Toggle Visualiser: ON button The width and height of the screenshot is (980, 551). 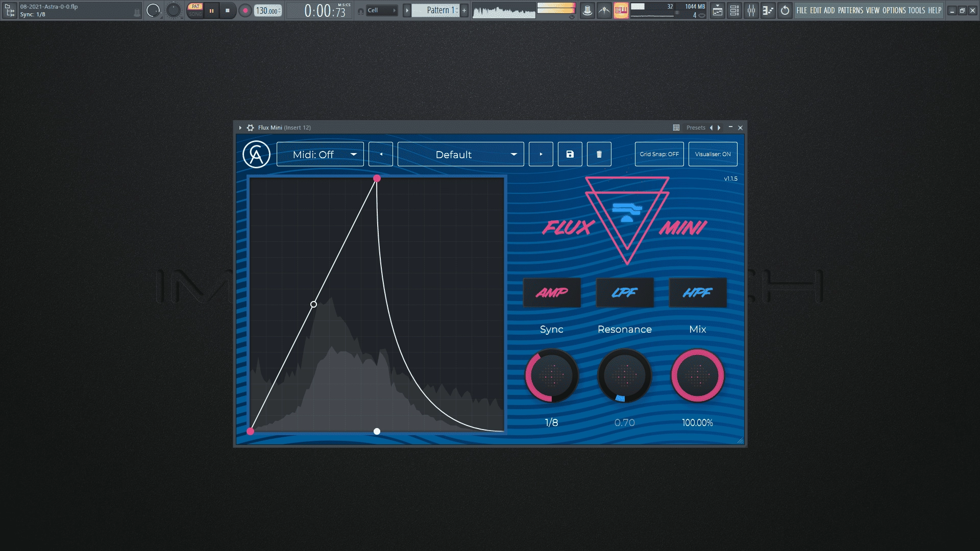click(x=713, y=154)
